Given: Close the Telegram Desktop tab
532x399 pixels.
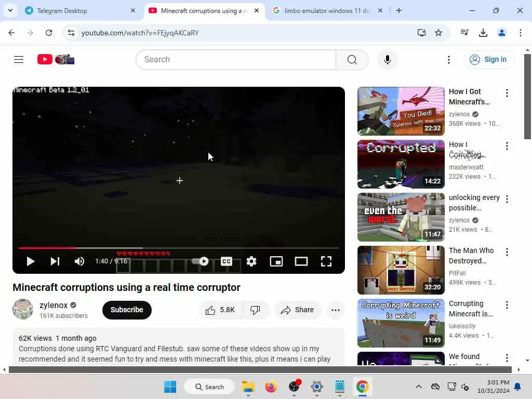Looking at the screenshot, I should [132, 11].
